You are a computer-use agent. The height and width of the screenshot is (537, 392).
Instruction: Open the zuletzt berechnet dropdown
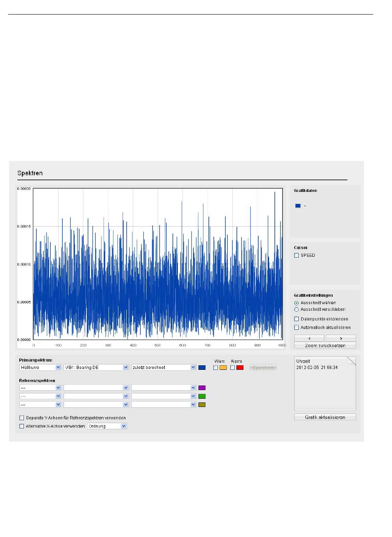tap(163, 367)
